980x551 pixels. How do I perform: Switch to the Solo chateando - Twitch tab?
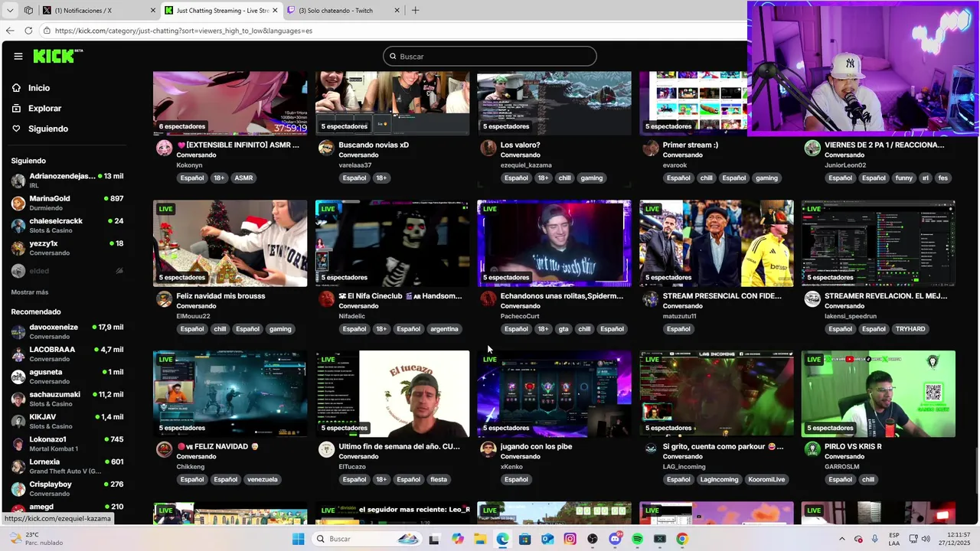point(345,10)
